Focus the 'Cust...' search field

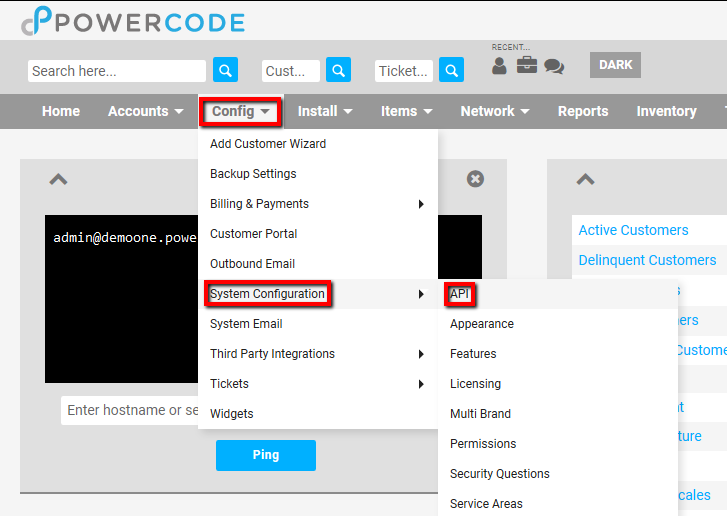pyautogui.click(x=291, y=71)
